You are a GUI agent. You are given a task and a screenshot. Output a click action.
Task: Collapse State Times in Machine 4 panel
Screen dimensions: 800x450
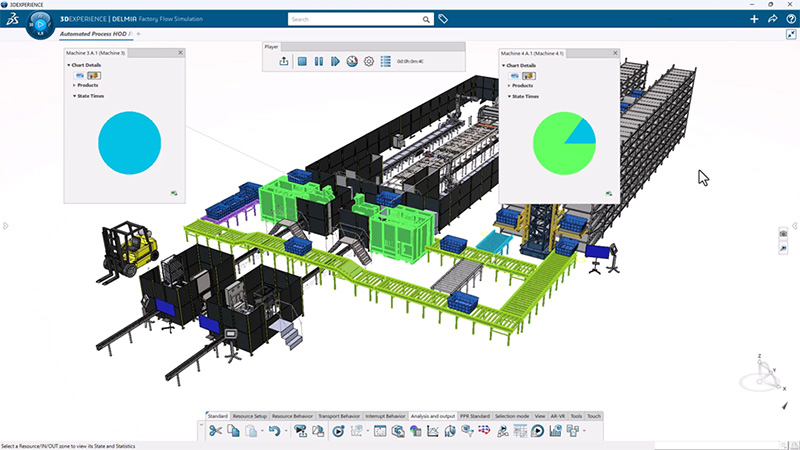[x=509, y=96]
